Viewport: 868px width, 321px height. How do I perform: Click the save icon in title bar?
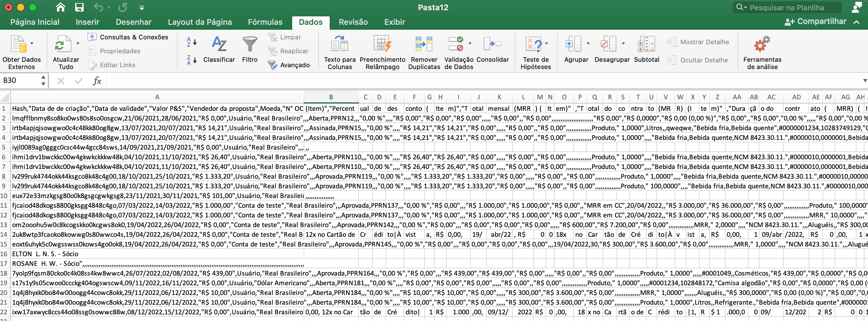79,7
